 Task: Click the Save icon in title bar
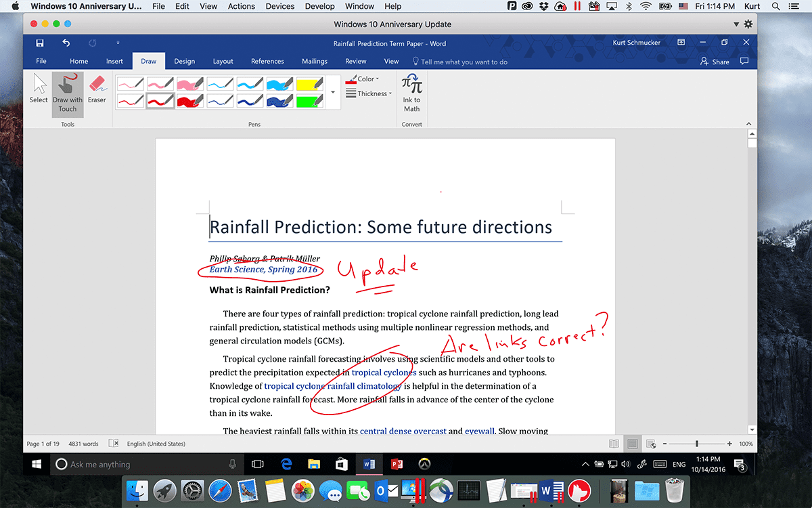click(x=40, y=43)
